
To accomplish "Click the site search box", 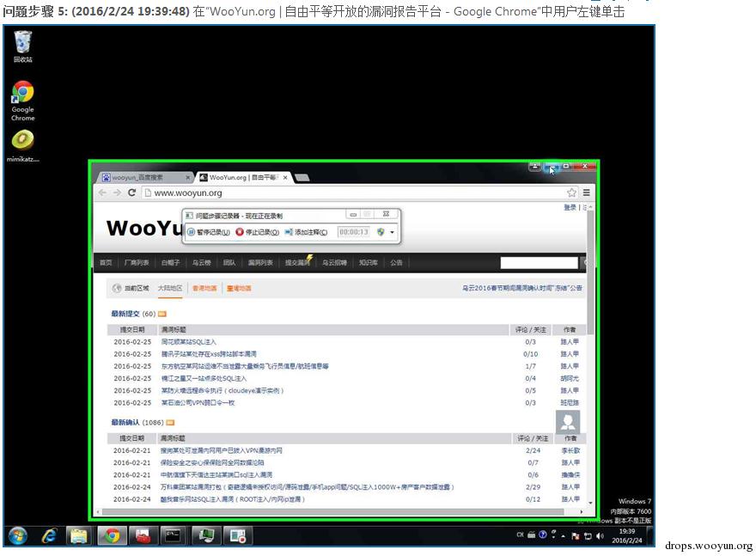I will [x=539, y=262].
